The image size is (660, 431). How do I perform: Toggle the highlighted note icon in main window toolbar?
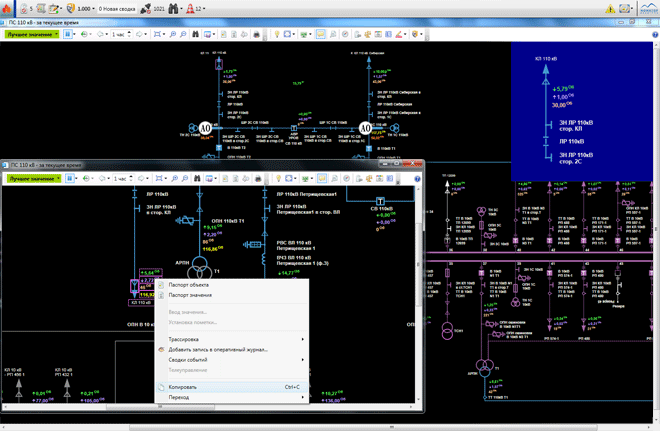321,34
